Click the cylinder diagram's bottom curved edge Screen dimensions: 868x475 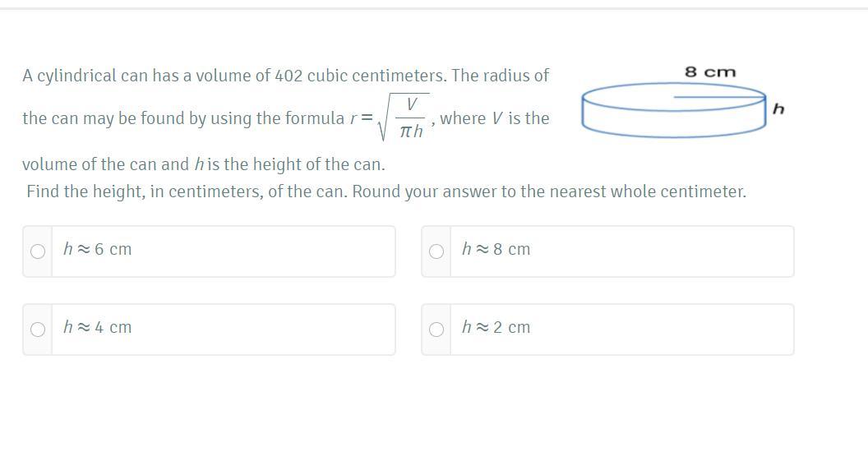tap(674, 135)
